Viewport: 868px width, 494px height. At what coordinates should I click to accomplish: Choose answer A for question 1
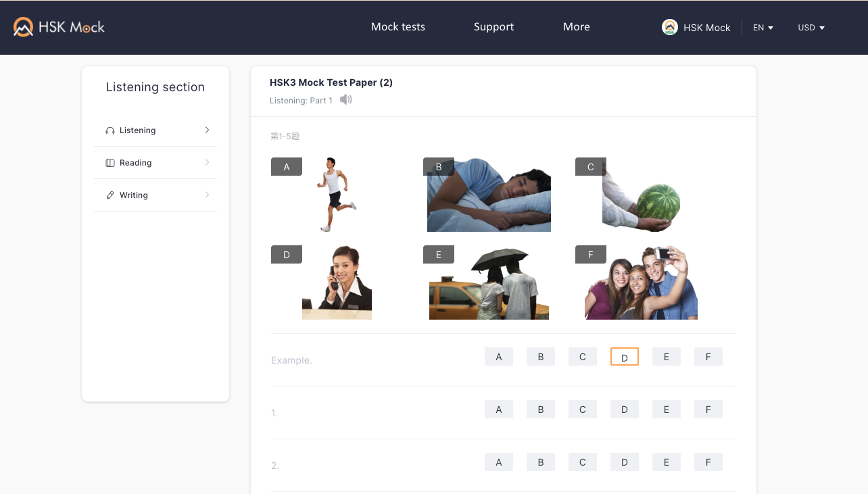pos(499,410)
